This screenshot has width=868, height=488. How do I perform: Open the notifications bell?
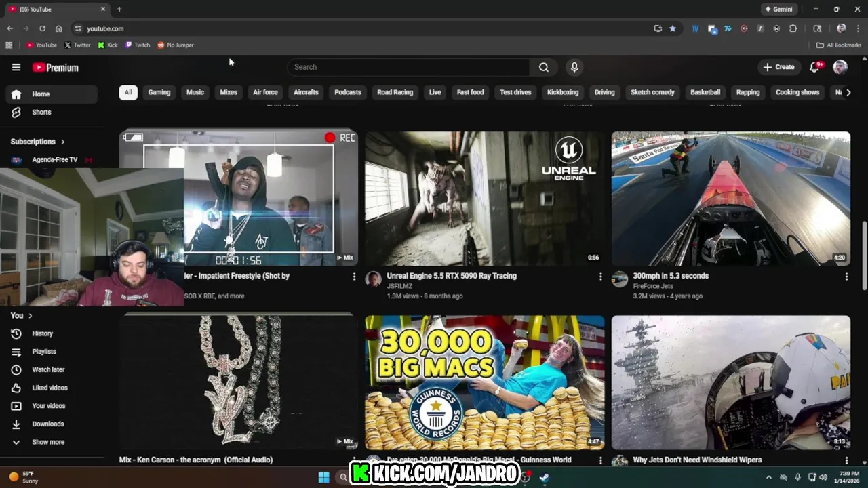point(815,67)
